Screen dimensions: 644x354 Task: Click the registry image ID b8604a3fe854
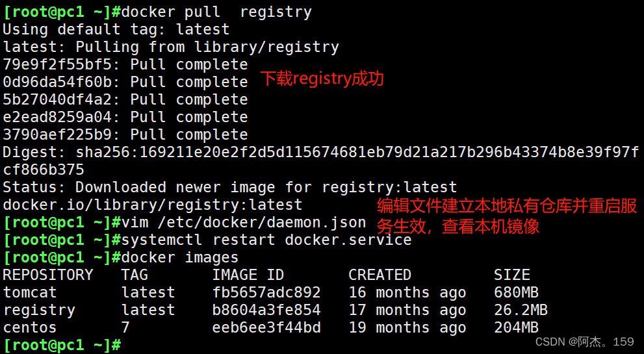(266, 310)
